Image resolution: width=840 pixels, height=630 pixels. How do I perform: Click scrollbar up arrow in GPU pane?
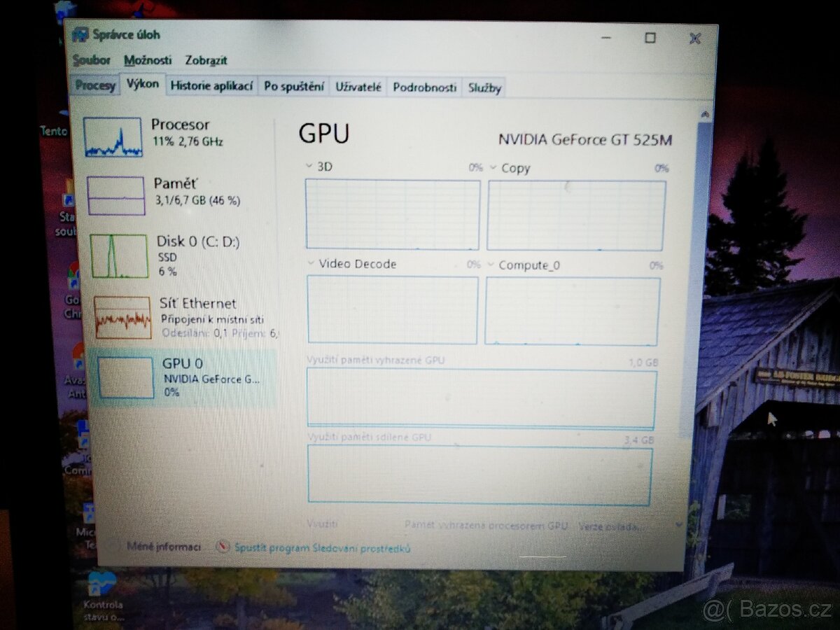705,113
